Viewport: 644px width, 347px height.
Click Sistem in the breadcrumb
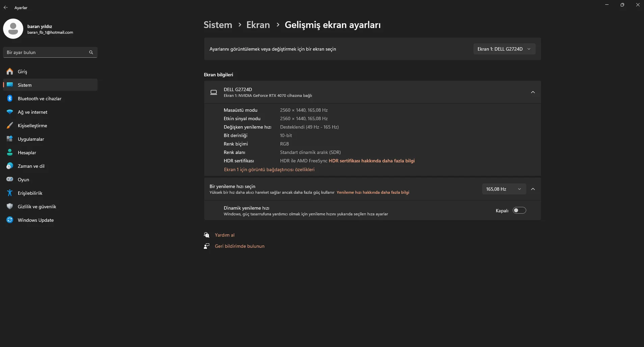click(x=218, y=25)
